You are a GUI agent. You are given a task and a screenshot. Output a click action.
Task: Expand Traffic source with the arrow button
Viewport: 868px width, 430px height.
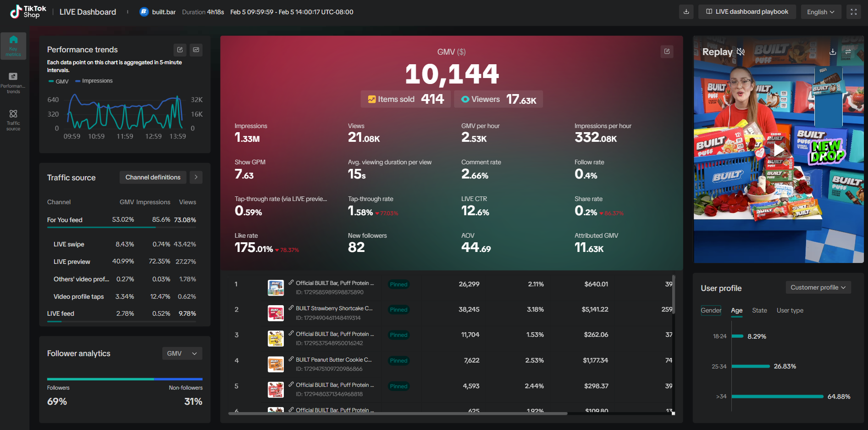[x=196, y=177]
